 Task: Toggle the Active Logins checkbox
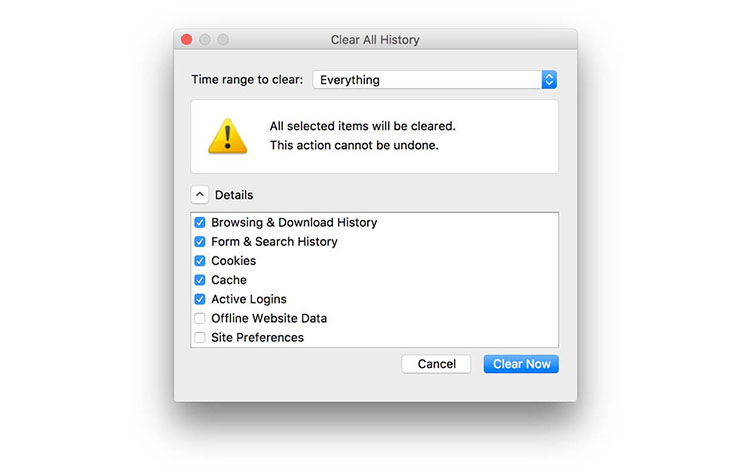[x=200, y=299]
